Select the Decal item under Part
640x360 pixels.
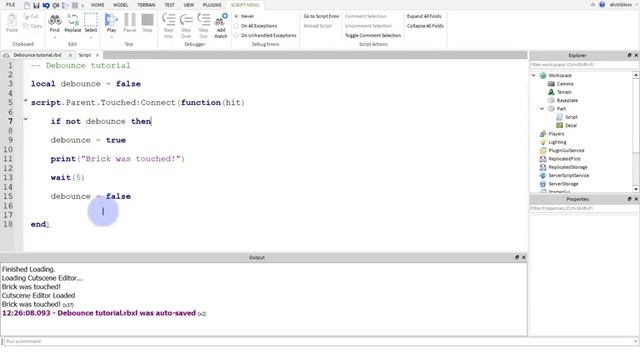[567, 125]
